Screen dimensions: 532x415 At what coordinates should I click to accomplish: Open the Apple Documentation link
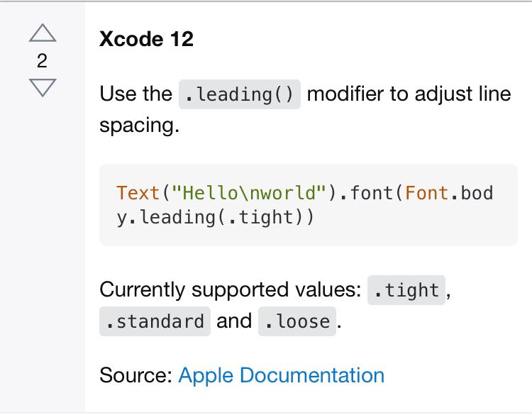point(282,375)
